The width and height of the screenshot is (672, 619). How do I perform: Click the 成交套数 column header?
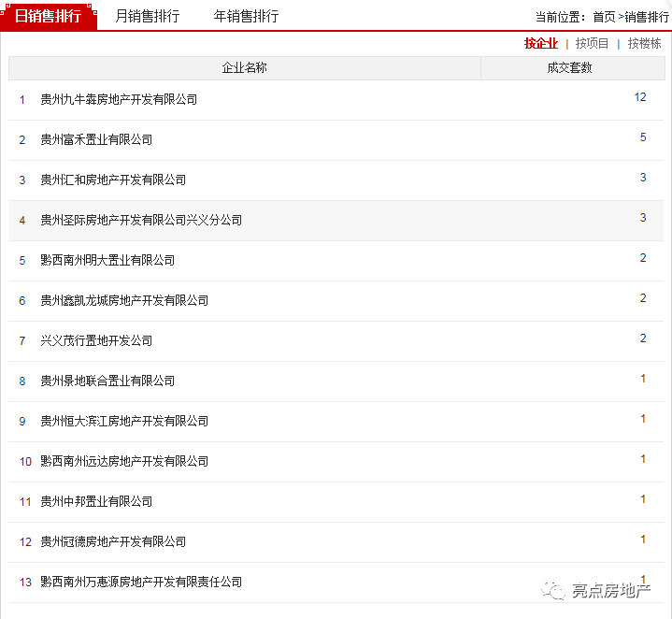tap(573, 67)
